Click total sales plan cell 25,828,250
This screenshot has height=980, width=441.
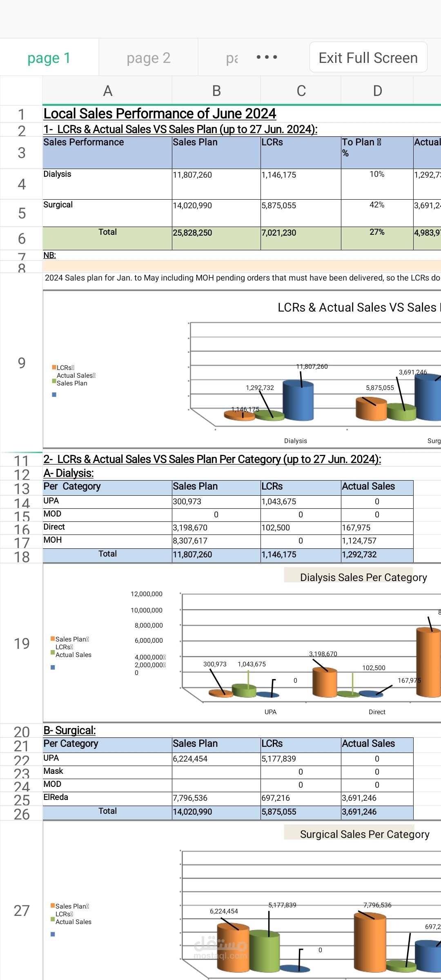coord(216,238)
